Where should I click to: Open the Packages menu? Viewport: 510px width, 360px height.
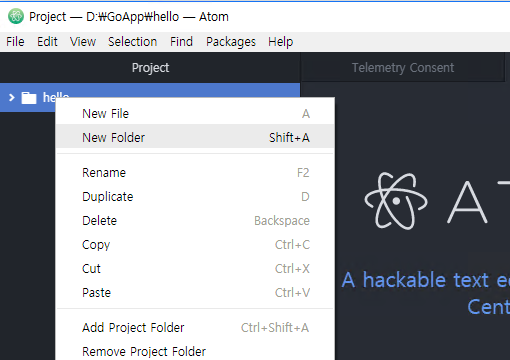231,42
